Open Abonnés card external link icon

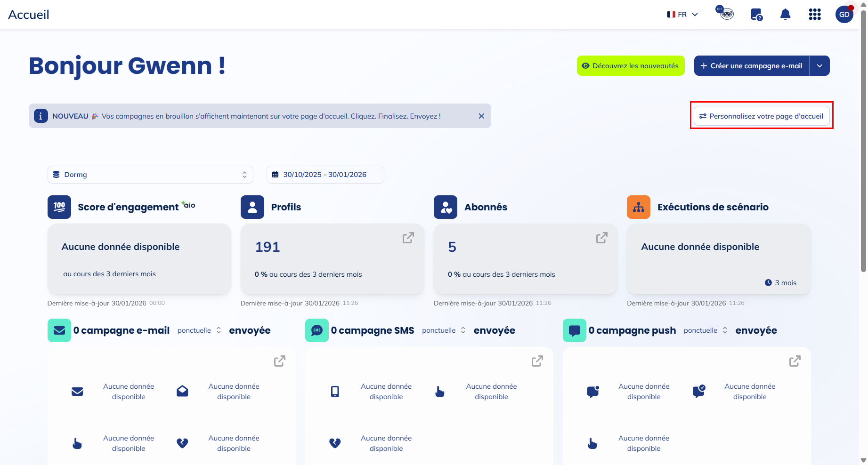(x=601, y=238)
